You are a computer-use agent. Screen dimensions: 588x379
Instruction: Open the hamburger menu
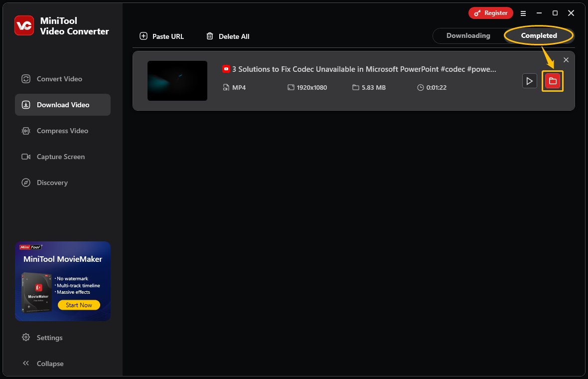523,13
